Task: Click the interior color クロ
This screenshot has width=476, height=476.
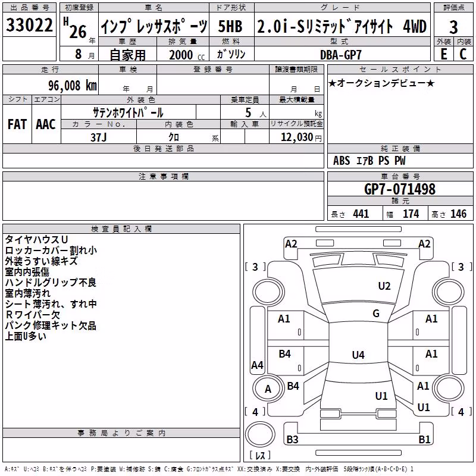Action: 174,137
